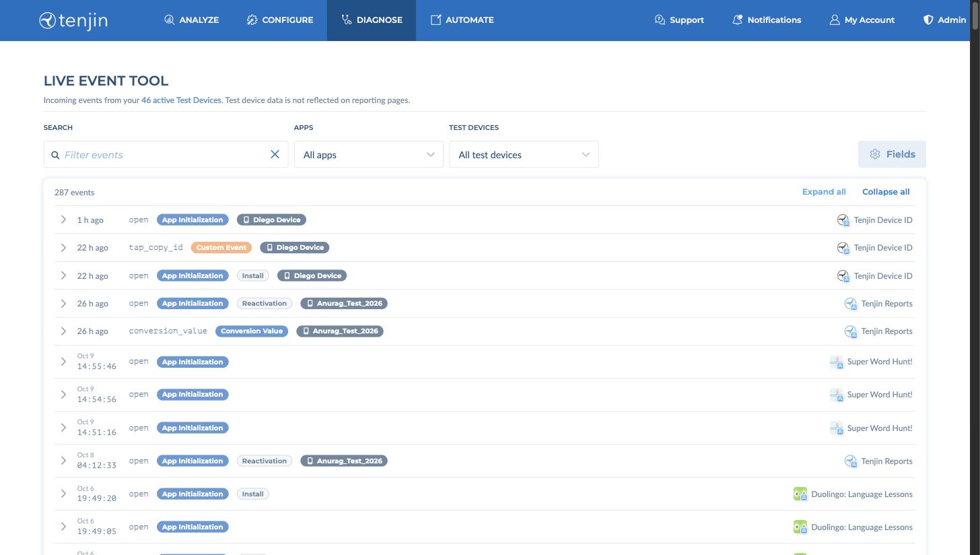This screenshot has height=555, width=980.
Task: Click into the Filter events search field
Action: [165, 154]
